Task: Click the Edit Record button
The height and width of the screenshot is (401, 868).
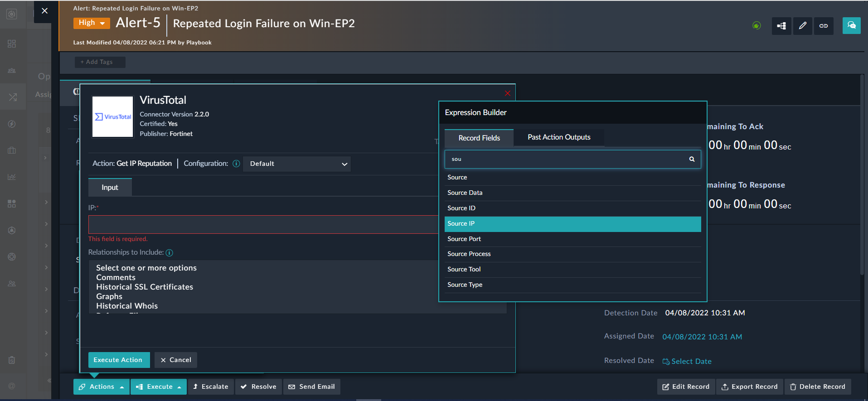Action: click(x=686, y=387)
